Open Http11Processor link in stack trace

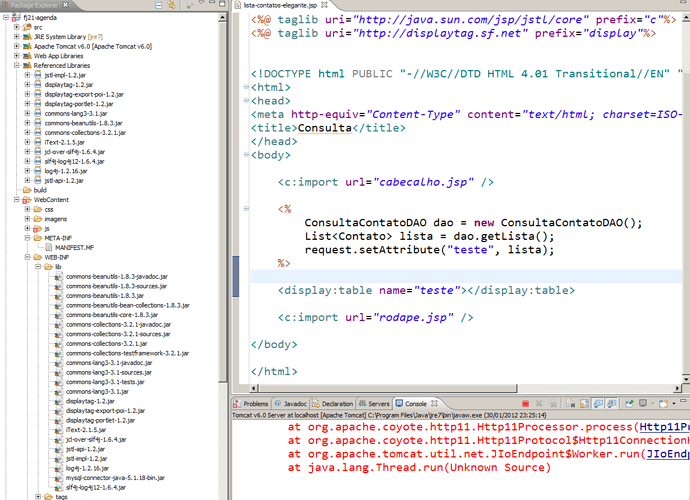(664, 427)
